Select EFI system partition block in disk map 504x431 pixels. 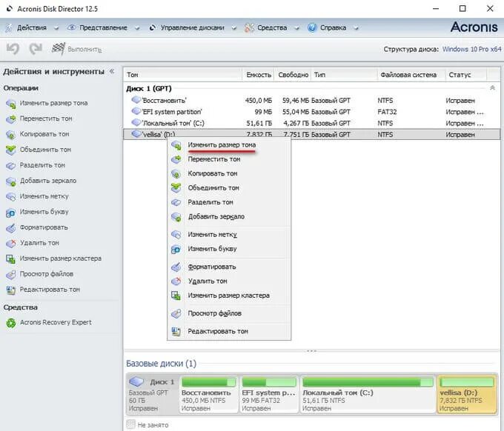(269, 394)
